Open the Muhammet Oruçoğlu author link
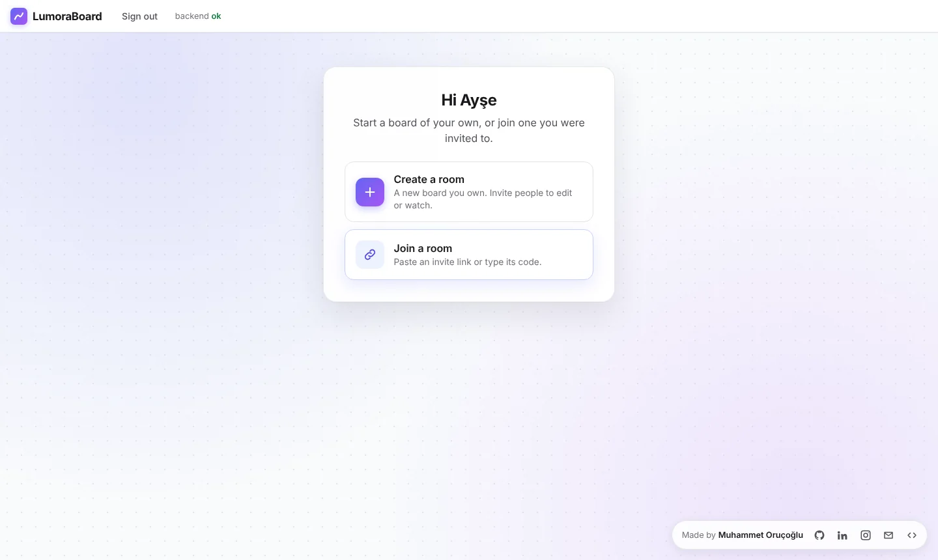 761,535
